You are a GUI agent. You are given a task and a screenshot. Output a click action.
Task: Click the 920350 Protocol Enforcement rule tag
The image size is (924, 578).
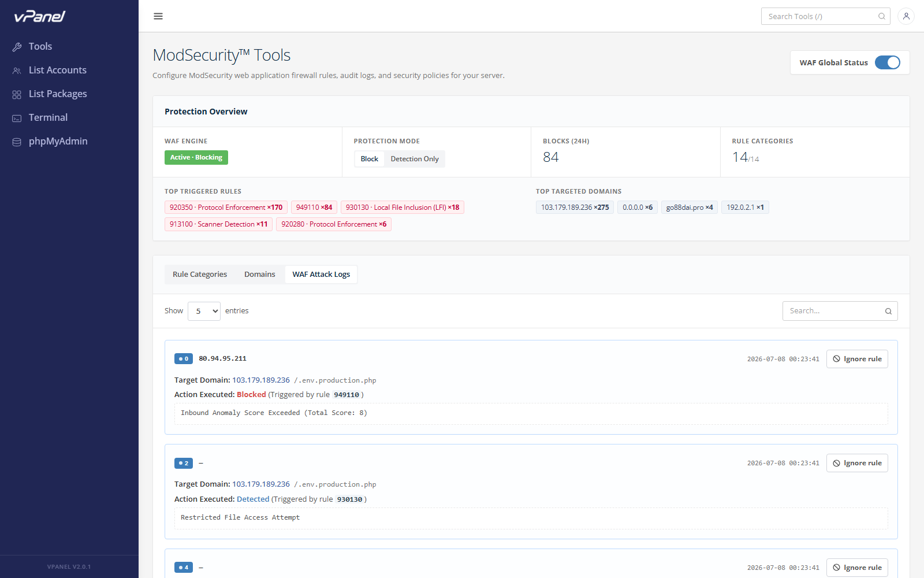tap(226, 208)
